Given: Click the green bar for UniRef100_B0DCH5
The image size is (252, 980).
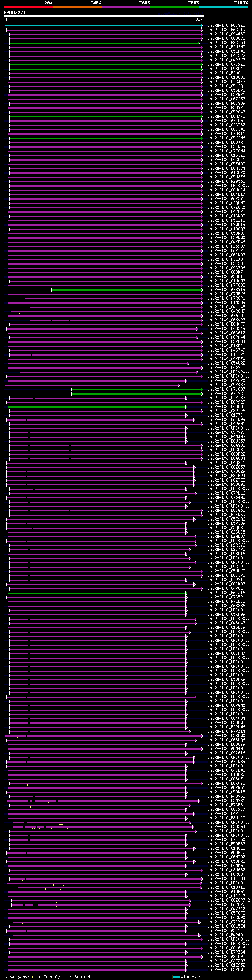Looking at the screenshot, I should [x=98, y=407].
